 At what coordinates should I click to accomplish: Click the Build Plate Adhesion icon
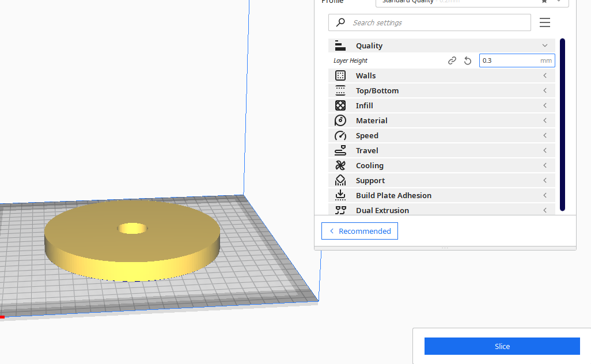[340, 195]
